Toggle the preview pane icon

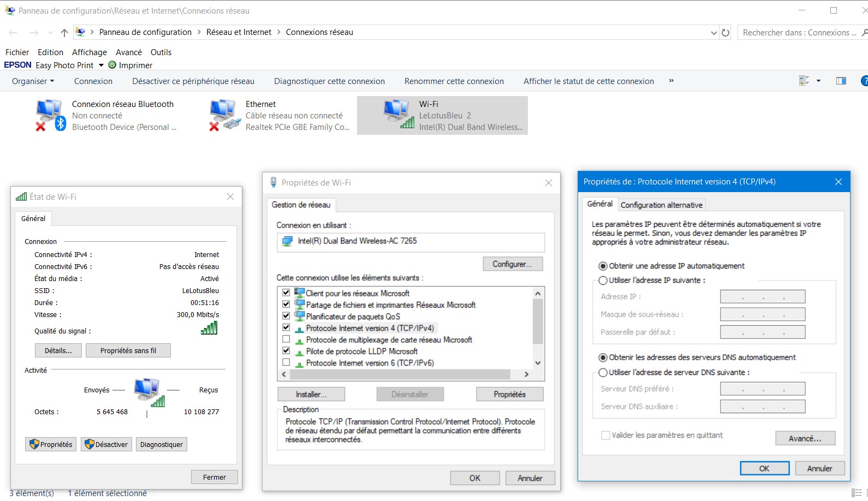click(x=841, y=81)
